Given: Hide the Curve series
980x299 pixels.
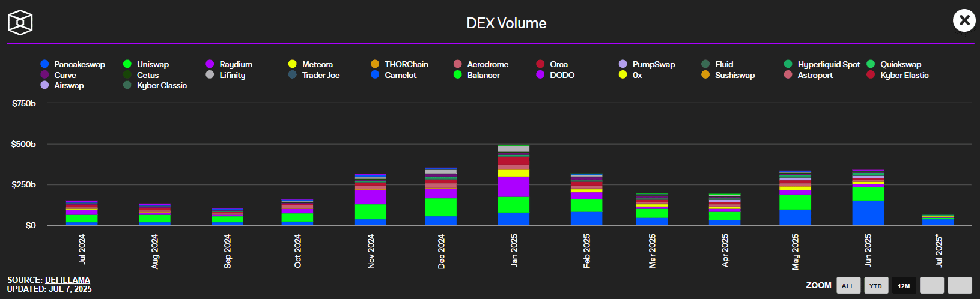Looking at the screenshot, I should pos(65,75).
